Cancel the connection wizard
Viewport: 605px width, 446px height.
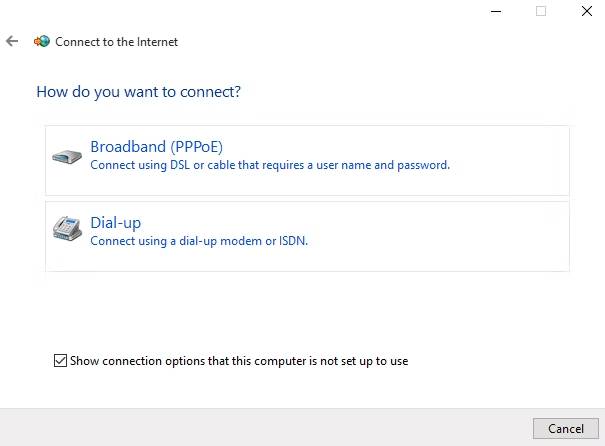(566, 428)
